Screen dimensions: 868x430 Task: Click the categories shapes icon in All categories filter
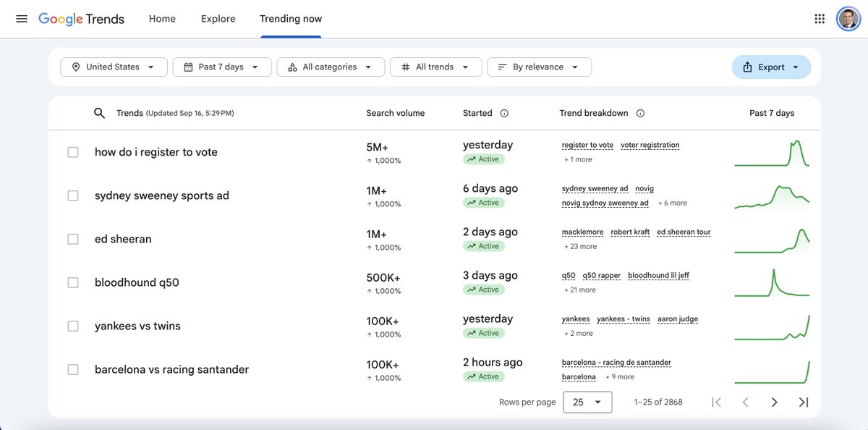pos(292,67)
